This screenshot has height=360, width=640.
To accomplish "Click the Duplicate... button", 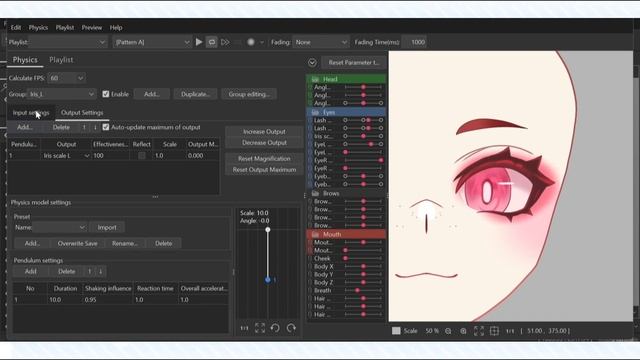I will coord(196,94).
